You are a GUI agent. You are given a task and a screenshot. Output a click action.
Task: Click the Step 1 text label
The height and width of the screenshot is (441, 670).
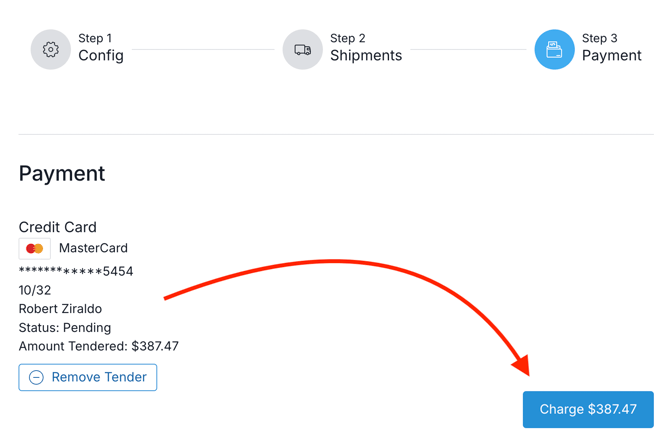(x=96, y=38)
